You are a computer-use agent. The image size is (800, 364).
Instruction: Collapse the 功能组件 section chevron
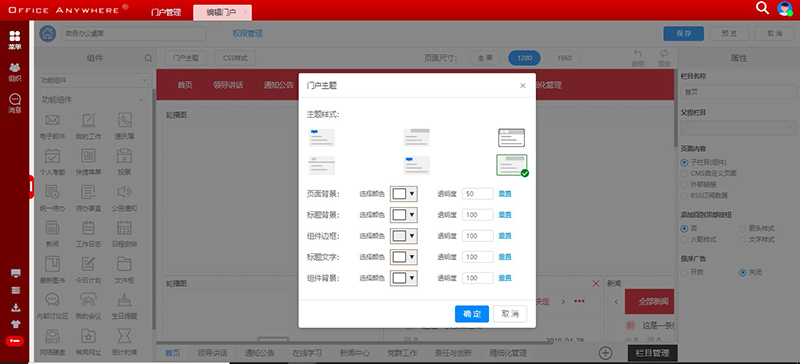(141, 100)
